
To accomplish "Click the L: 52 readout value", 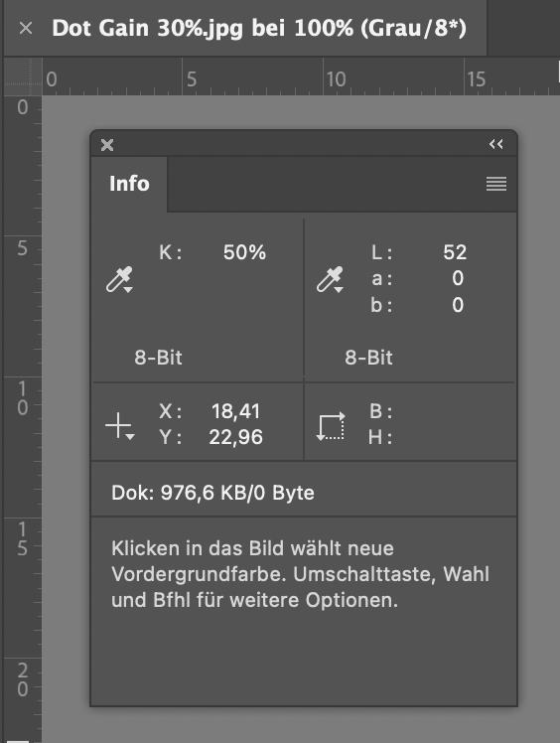I will coord(455,252).
